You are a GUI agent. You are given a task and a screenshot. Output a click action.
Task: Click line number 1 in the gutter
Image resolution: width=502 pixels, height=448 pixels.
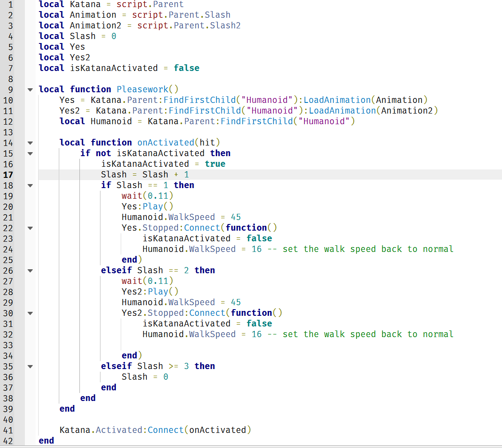pos(10,4)
